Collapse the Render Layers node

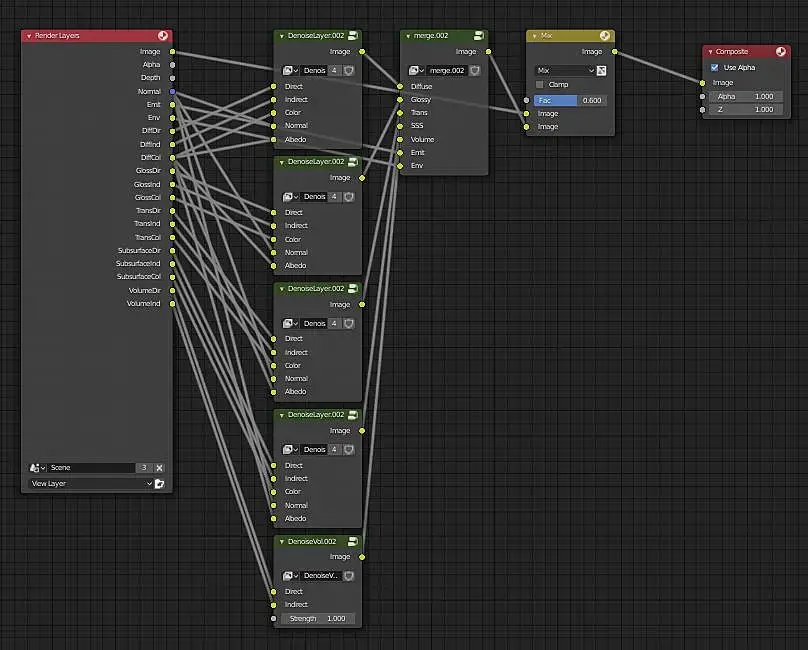click(29, 36)
